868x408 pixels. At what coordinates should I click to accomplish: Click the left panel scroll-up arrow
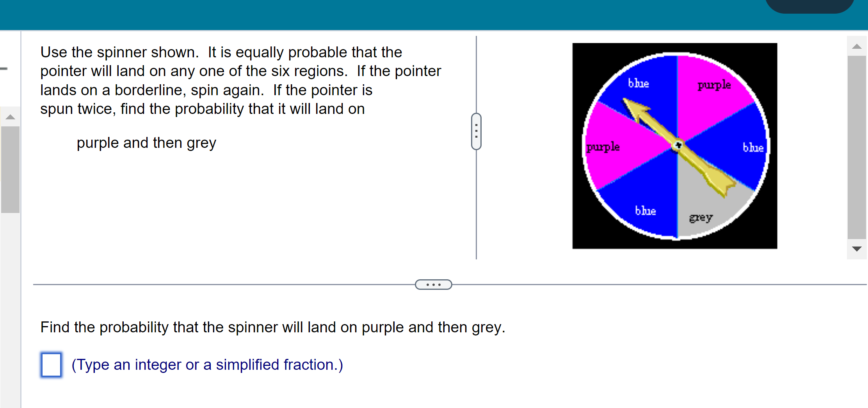tap(11, 117)
